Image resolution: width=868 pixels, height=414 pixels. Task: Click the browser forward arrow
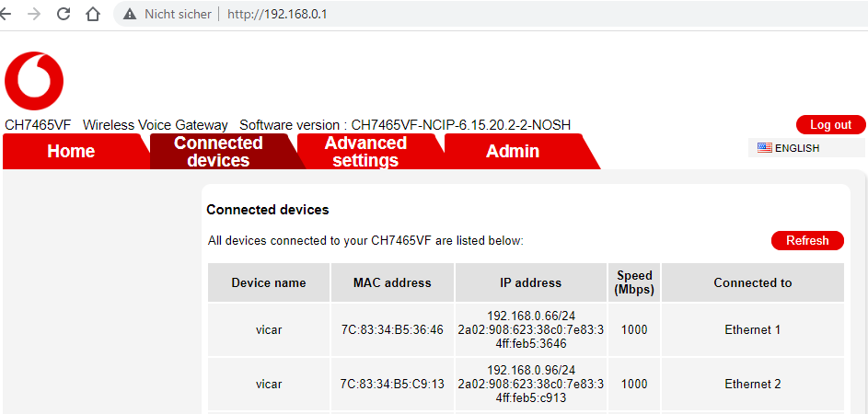point(34,14)
